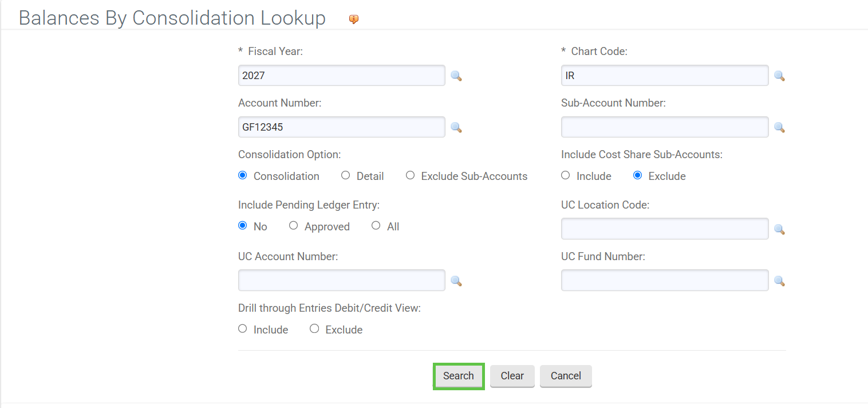This screenshot has width=868, height=408.
Task: Choose Exclude for Cost Share Sub-Accounts
Action: pos(637,175)
